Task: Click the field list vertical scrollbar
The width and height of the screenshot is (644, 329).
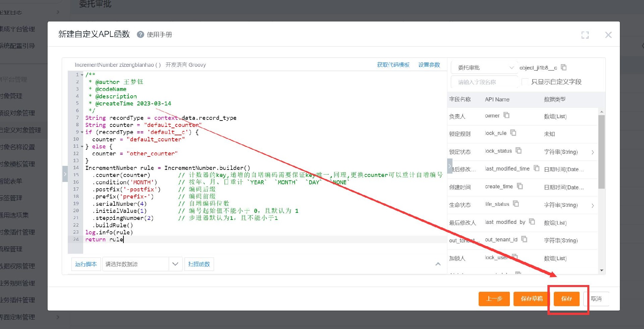Action: click(601, 152)
